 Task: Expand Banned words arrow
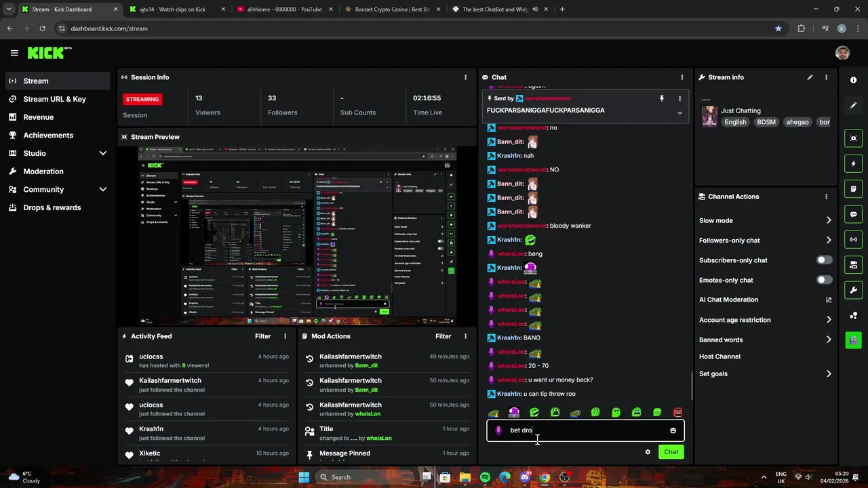[x=829, y=340]
